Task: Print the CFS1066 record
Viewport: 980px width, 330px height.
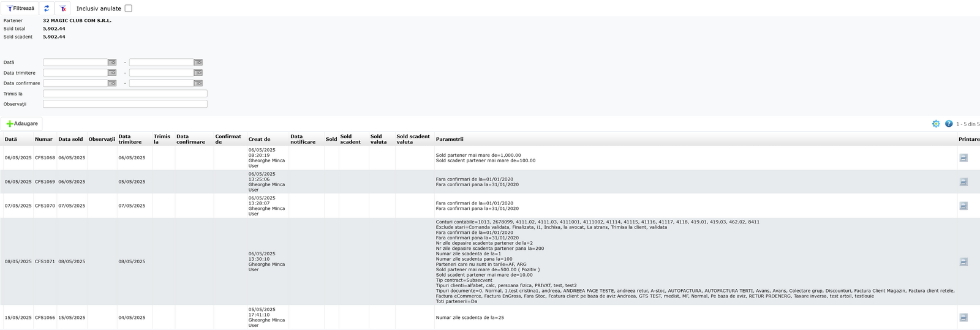Action: 963,318
